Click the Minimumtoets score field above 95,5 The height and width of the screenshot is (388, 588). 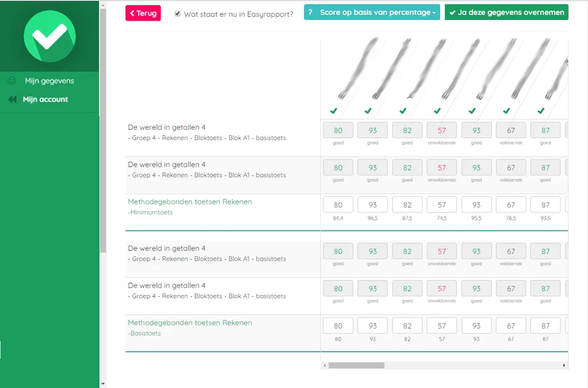click(x=476, y=205)
